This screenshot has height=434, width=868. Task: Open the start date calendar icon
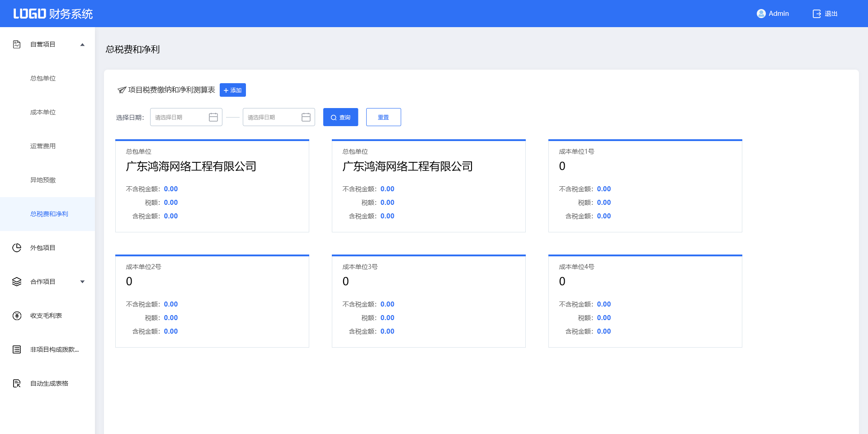coord(213,117)
